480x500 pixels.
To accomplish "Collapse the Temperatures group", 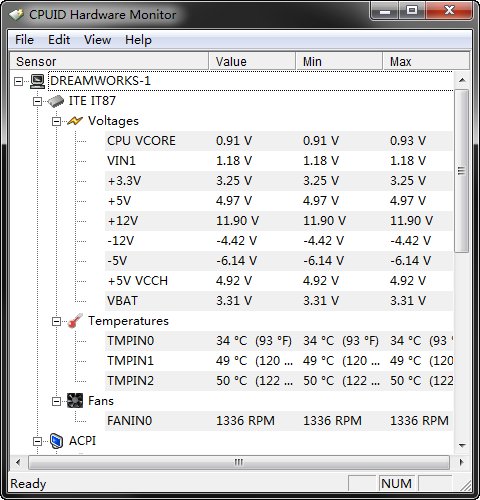I will pos(57,321).
